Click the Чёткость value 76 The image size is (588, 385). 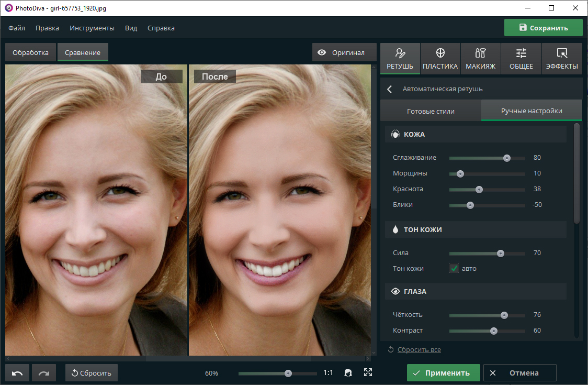click(537, 314)
